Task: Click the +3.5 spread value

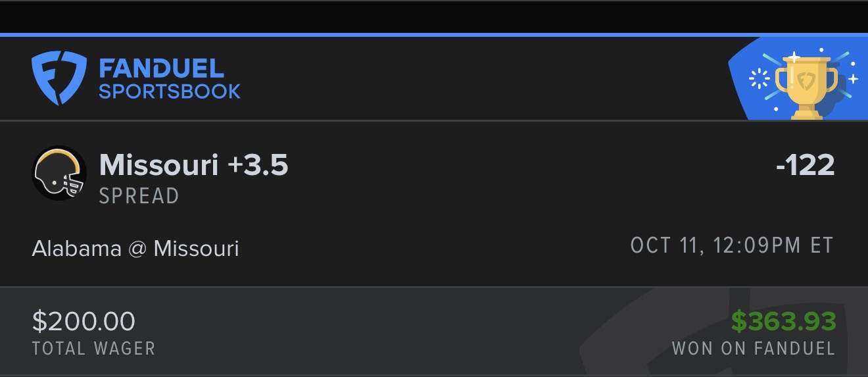Action: coord(258,165)
